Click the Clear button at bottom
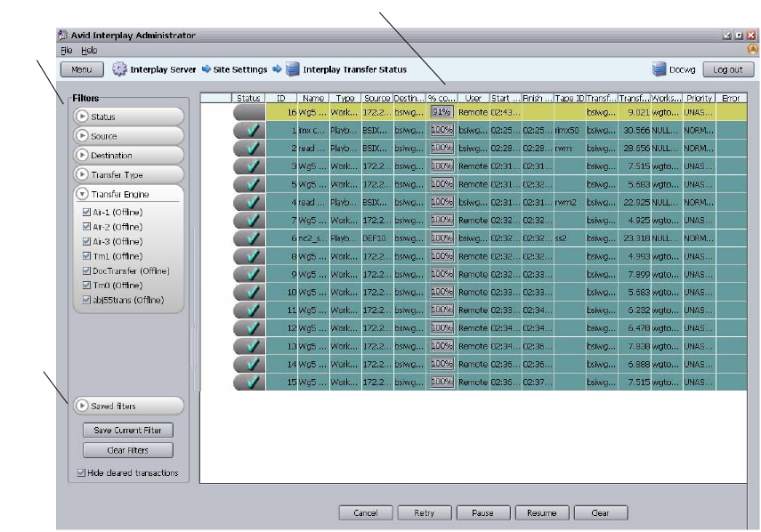 coord(601,512)
